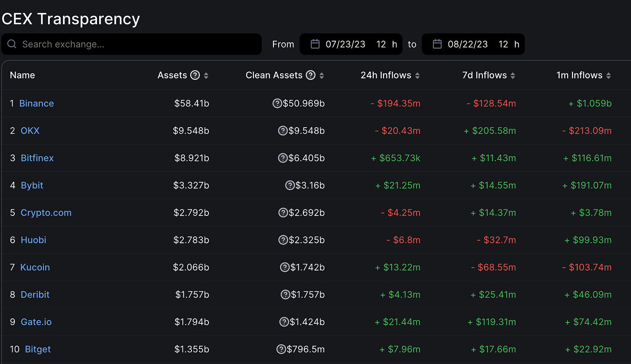Click the OKX clean assets info icon
Image resolution: width=631 pixels, height=364 pixels.
(x=283, y=131)
